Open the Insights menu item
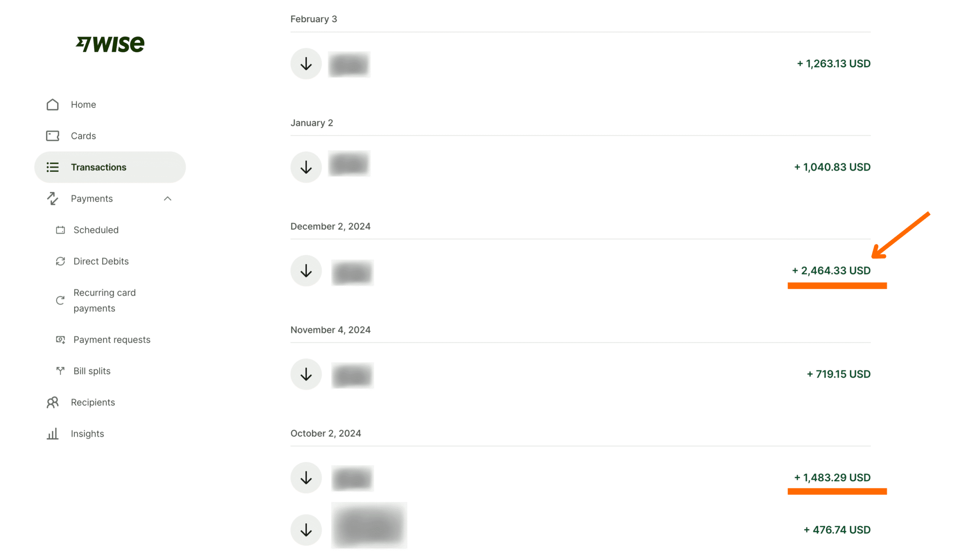This screenshot has height=560, width=978. [x=87, y=434]
